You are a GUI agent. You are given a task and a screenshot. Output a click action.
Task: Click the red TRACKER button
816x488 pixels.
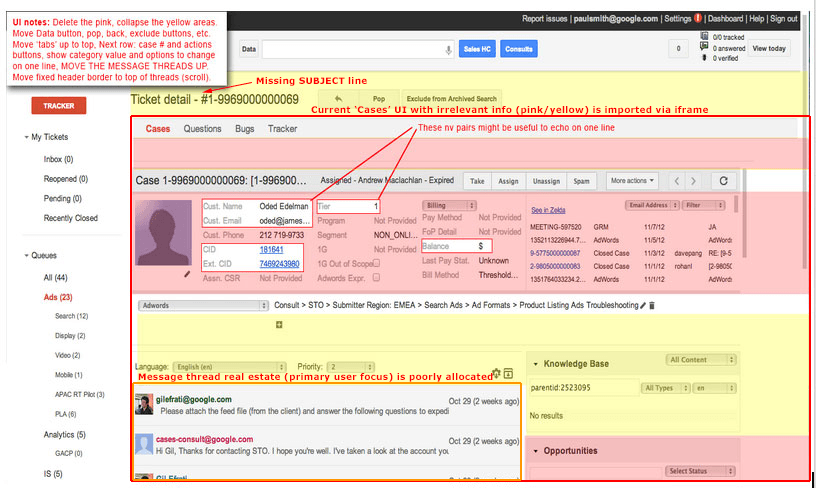pyautogui.click(x=59, y=106)
